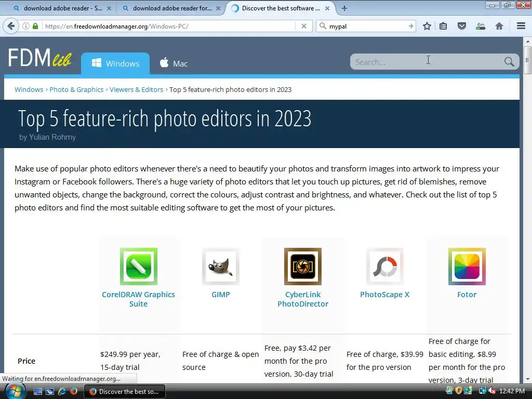Submit the mypal search with the arrow button
Viewport: 532px width, 399px height.
click(x=410, y=26)
